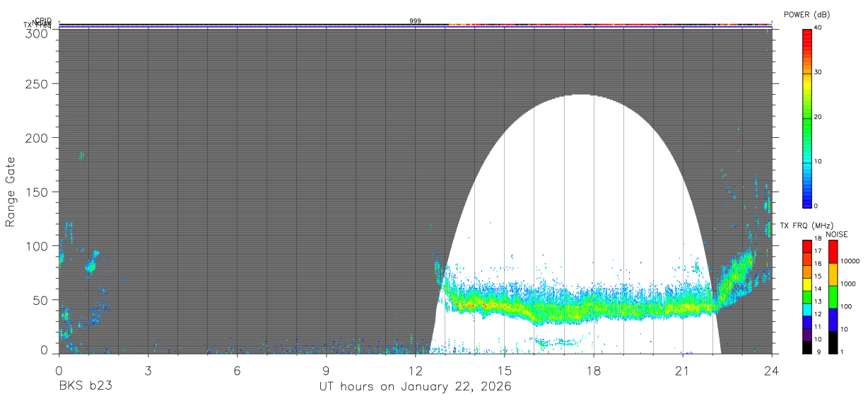This screenshot has height=401, width=868.
Task: Click the blue NOISE swatch between 10 and 100
Action: (833, 320)
